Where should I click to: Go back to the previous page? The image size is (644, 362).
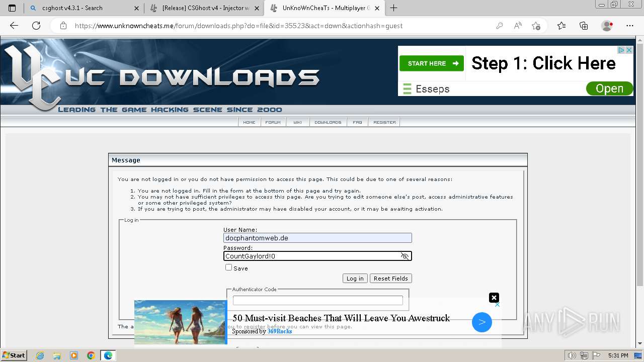(x=14, y=26)
